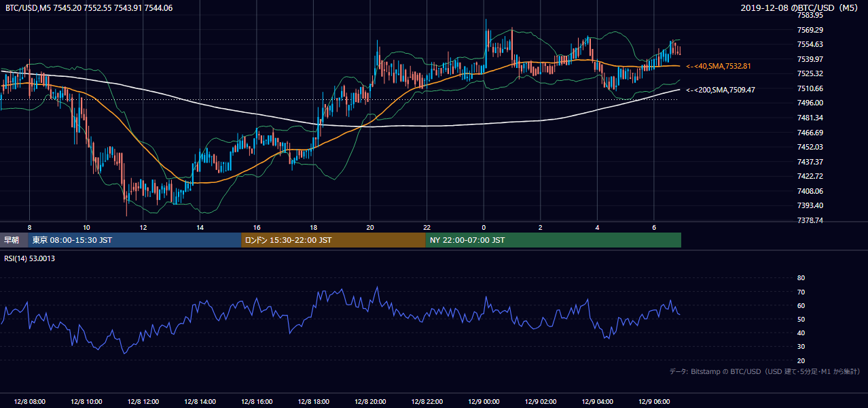The height and width of the screenshot is (408, 868).
Task: Click the RSI axis level 70
Action: 801,292
